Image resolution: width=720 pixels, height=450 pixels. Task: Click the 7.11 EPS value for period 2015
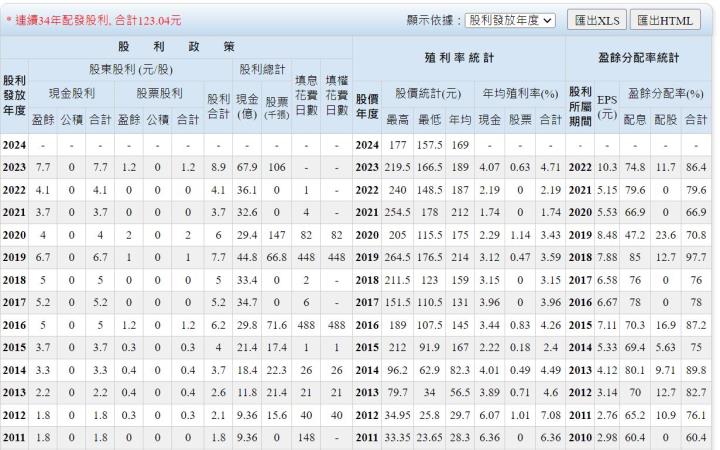coord(607,325)
